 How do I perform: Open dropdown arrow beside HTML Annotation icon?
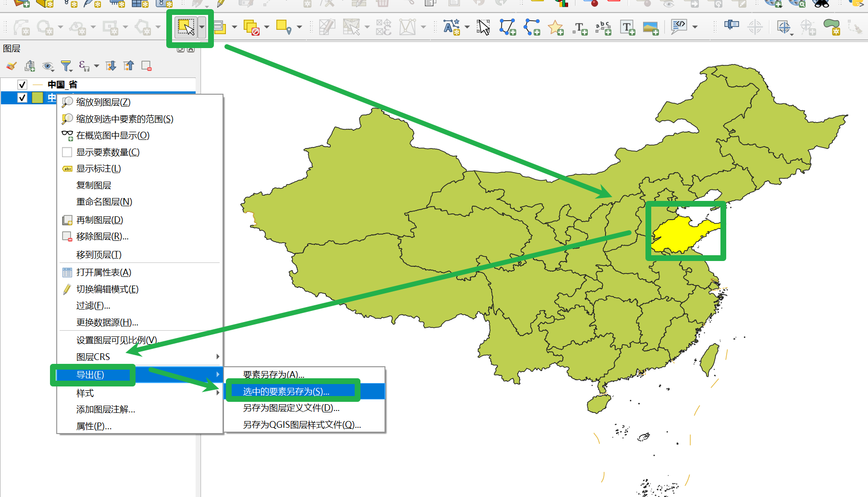pyautogui.click(x=695, y=27)
